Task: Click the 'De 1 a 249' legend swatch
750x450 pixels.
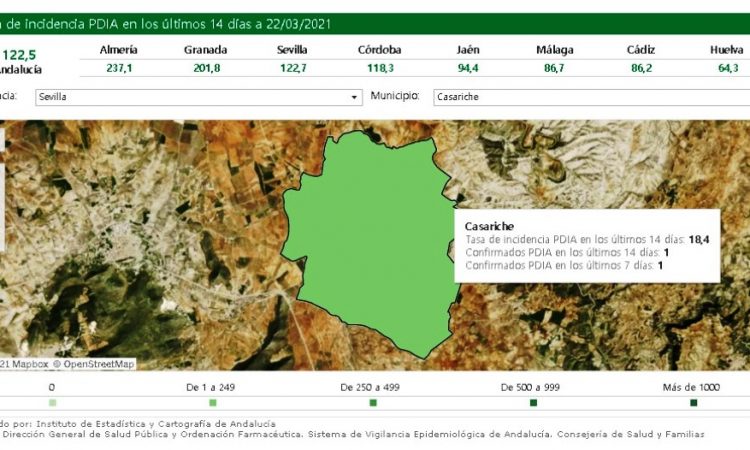Action: tap(212, 403)
